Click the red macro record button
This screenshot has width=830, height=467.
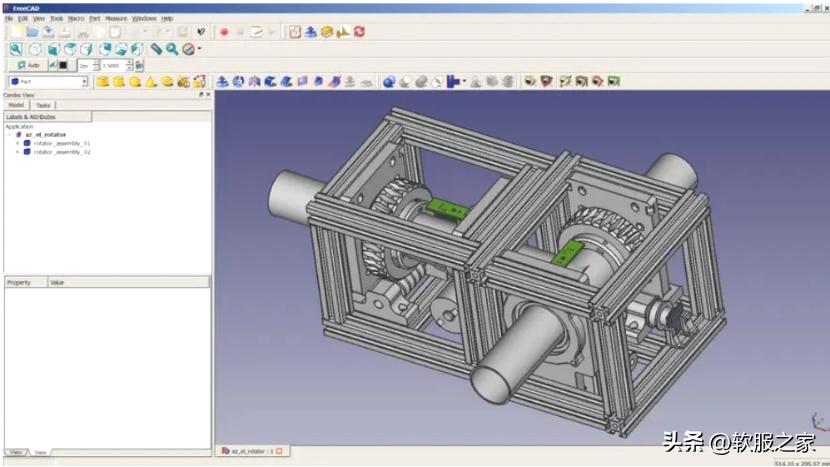223,32
